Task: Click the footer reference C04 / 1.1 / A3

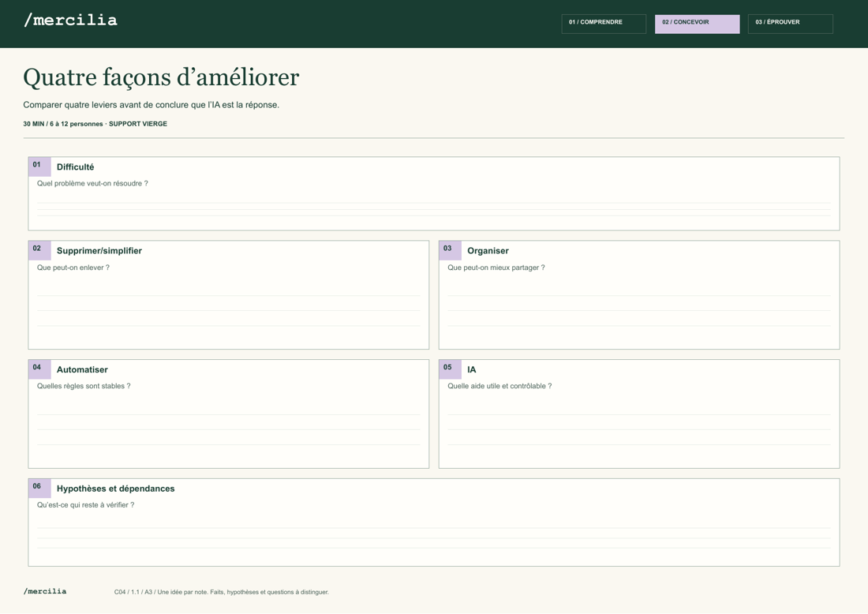Action: click(133, 592)
